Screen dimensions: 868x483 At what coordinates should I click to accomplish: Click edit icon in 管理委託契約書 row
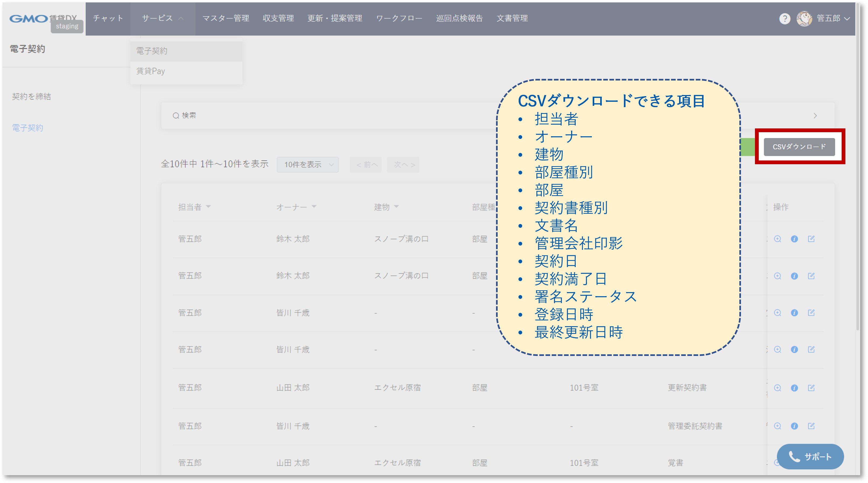[811, 426]
